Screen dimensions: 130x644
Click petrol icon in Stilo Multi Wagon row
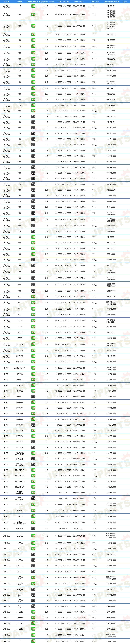33,522
